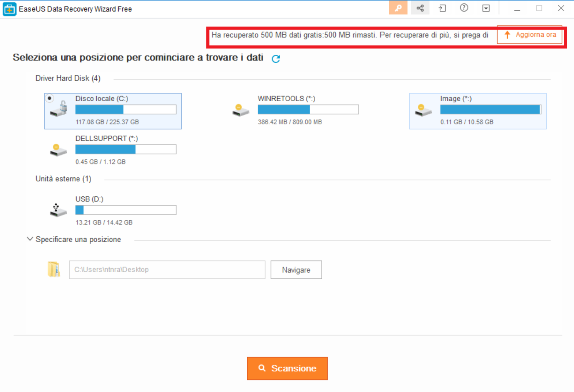
Task: Collapse the Specificare una posizione section
Action: [30, 239]
